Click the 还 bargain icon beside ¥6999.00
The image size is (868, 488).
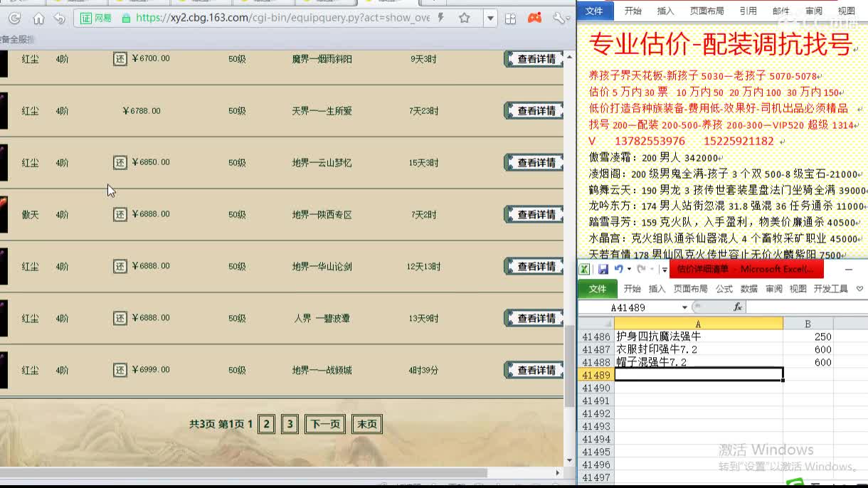click(120, 370)
